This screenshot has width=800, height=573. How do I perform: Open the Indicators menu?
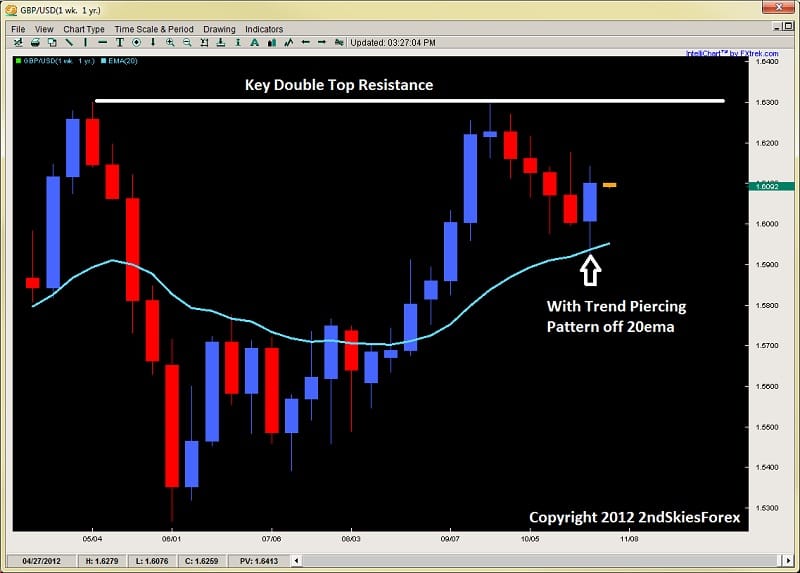pyautogui.click(x=264, y=29)
